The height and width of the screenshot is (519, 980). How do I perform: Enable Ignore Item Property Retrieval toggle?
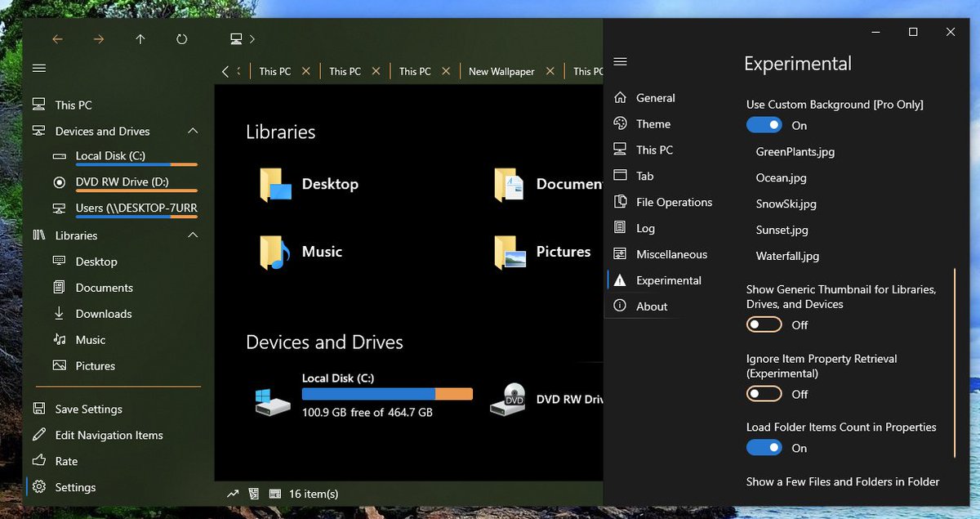[764, 394]
